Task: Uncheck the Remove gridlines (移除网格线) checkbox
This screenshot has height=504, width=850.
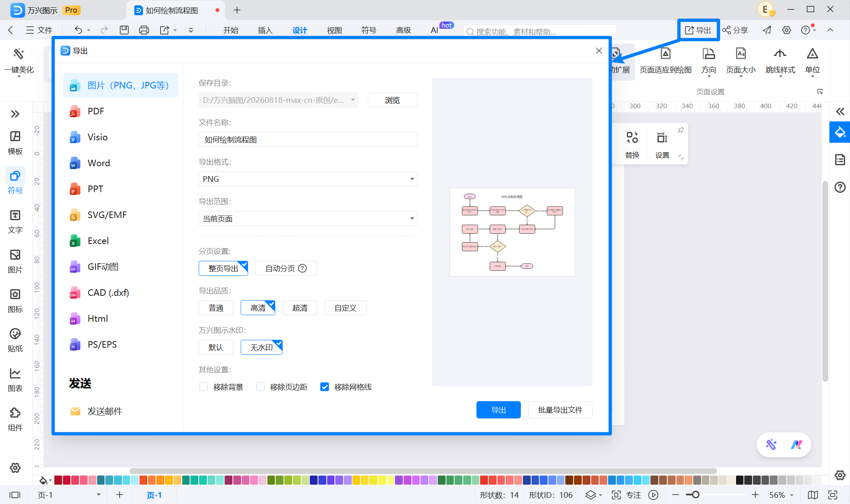Action: click(x=325, y=387)
